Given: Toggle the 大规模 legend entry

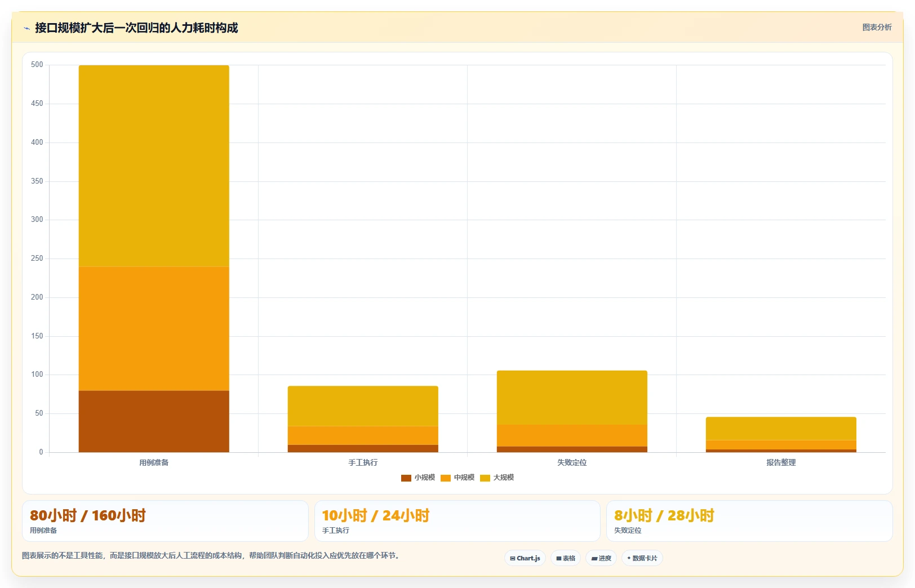Looking at the screenshot, I should (x=497, y=478).
